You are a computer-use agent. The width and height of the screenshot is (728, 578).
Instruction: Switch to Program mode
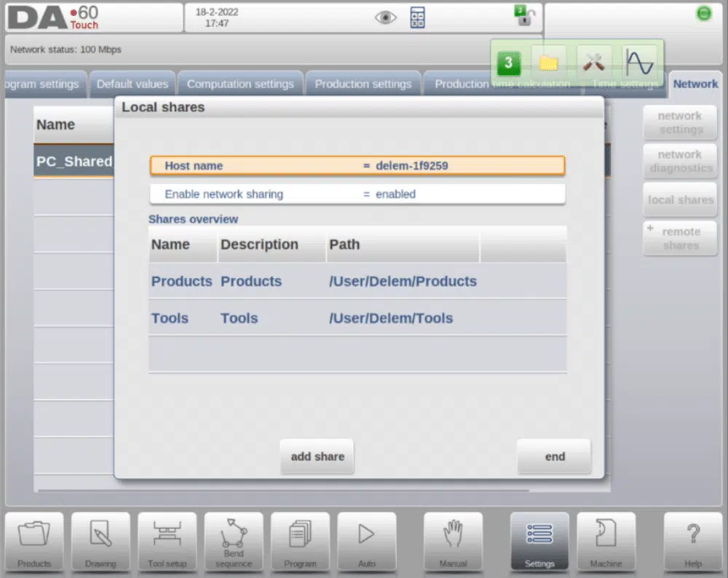300,542
